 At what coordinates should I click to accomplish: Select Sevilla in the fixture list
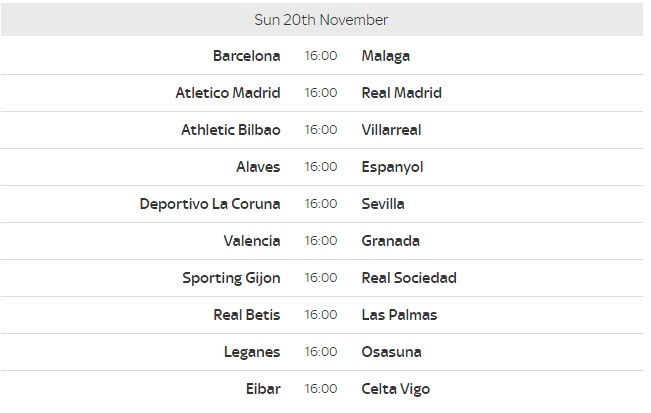[x=383, y=203]
